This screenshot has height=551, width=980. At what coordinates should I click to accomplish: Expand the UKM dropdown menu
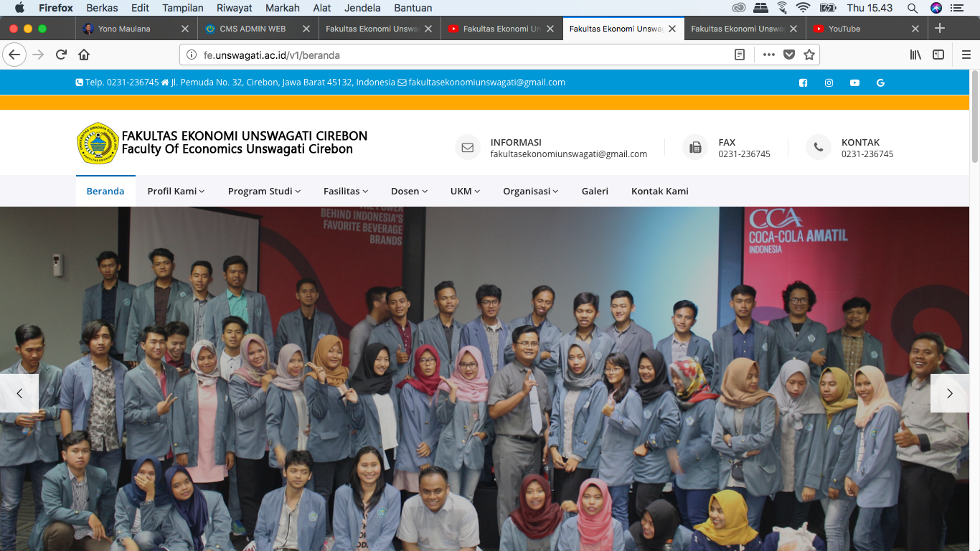[x=465, y=191]
